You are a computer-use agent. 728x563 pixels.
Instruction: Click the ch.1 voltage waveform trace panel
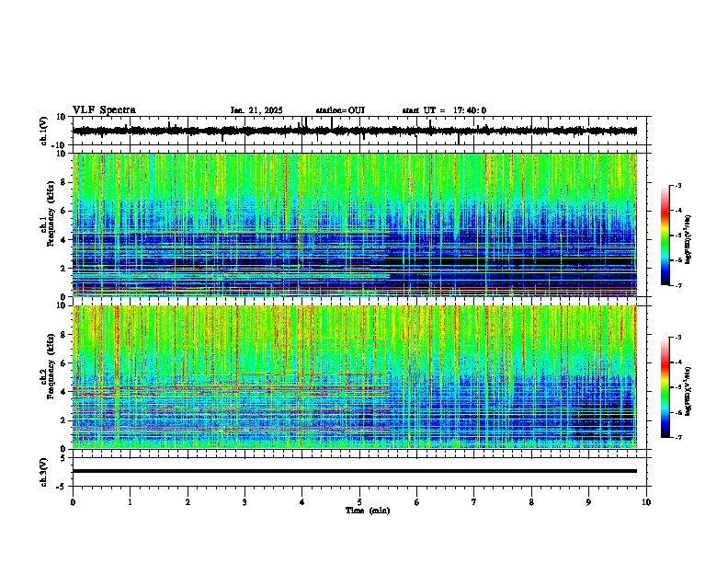click(x=361, y=131)
